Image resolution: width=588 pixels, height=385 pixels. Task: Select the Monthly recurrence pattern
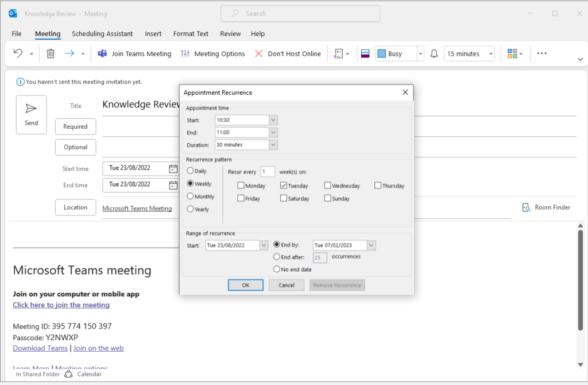[190, 197]
